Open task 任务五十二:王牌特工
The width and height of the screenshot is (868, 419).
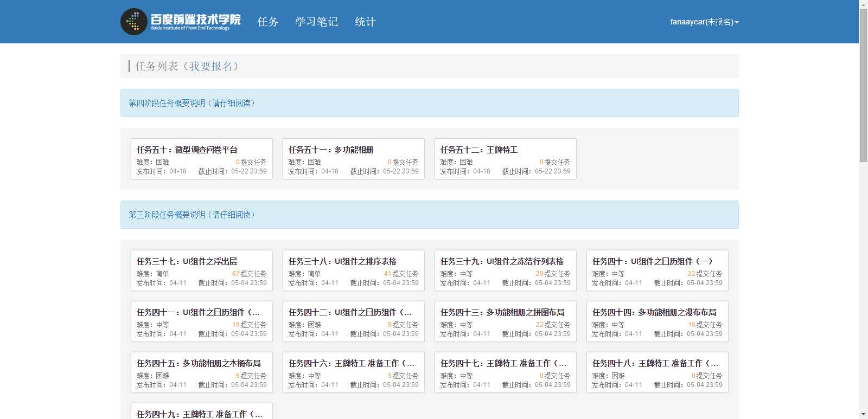pyautogui.click(x=479, y=150)
